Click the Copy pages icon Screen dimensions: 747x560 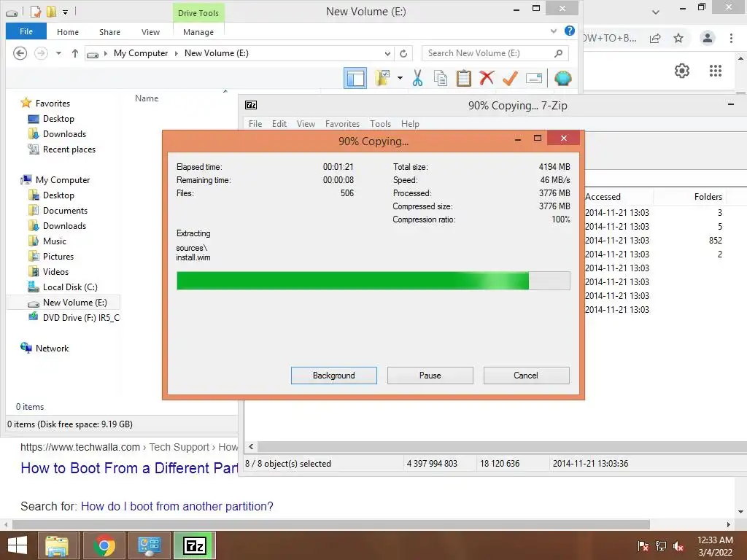click(x=440, y=78)
